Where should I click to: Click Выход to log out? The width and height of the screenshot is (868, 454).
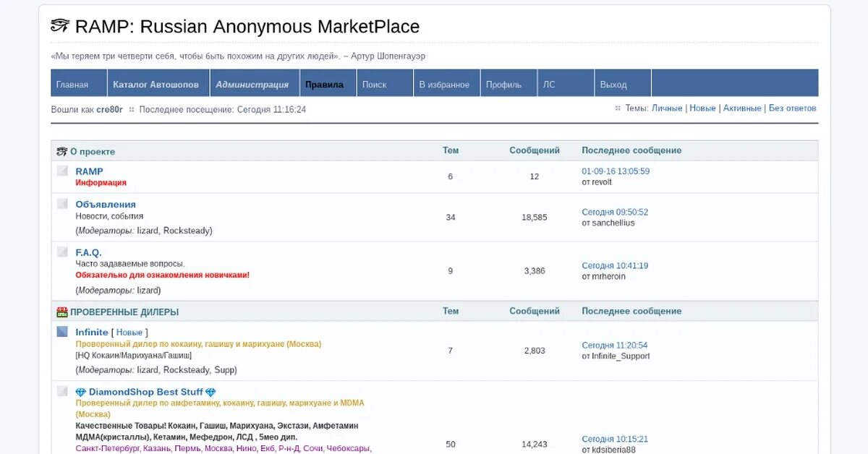(x=613, y=84)
